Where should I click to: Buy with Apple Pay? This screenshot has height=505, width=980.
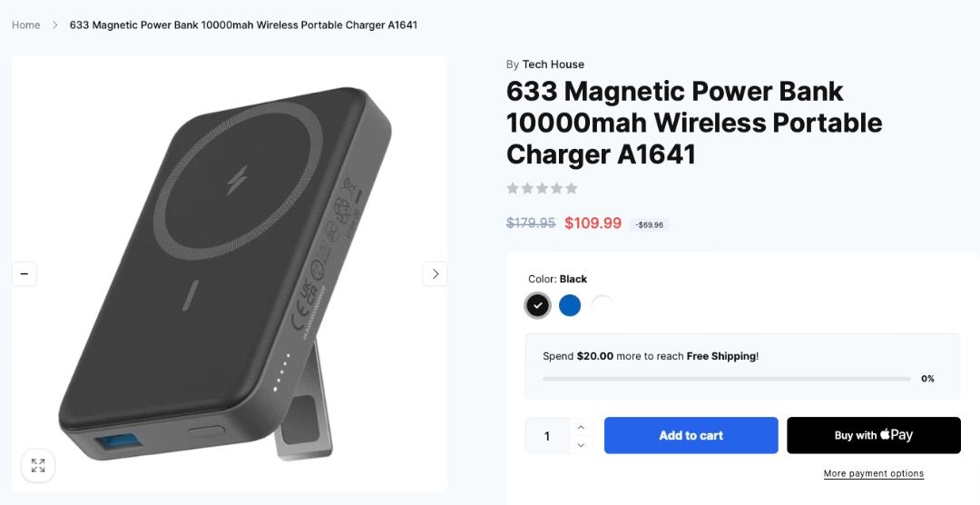pos(873,436)
